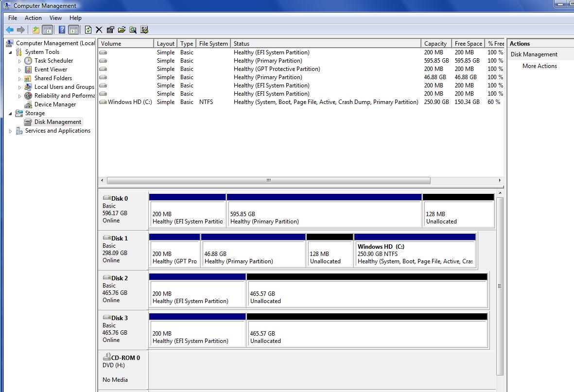Image resolution: width=574 pixels, height=392 pixels.
Task: Select Device Manager in the tree
Action: 55,104
